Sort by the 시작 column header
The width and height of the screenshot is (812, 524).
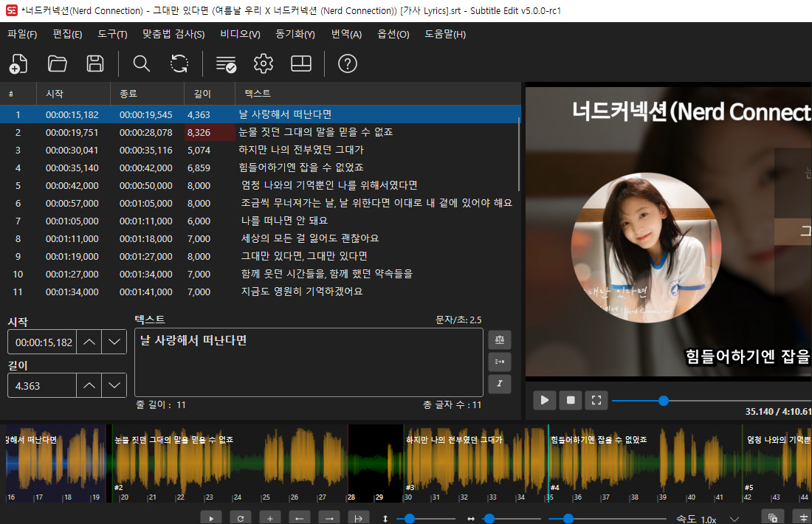point(74,94)
